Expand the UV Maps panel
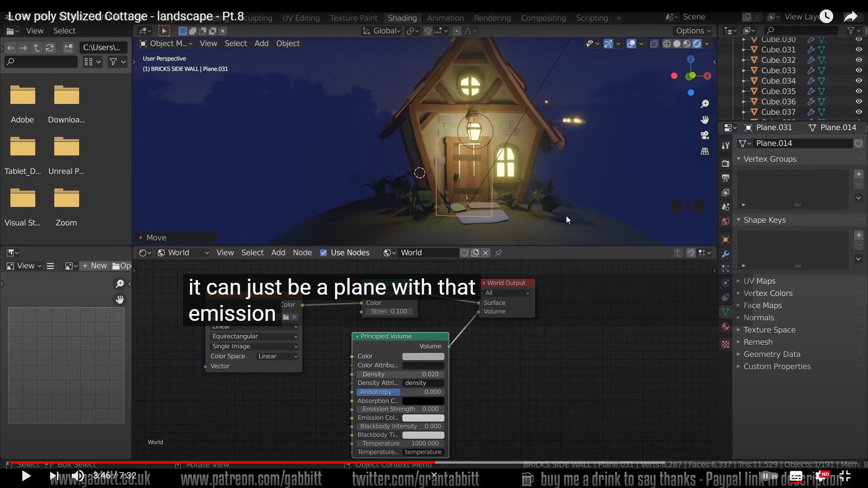This screenshot has height=488, width=868. pyautogui.click(x=759, y=281)
